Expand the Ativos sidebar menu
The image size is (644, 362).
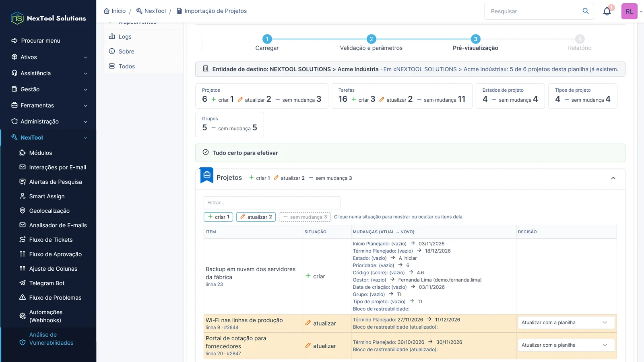(x=48, y=57)
